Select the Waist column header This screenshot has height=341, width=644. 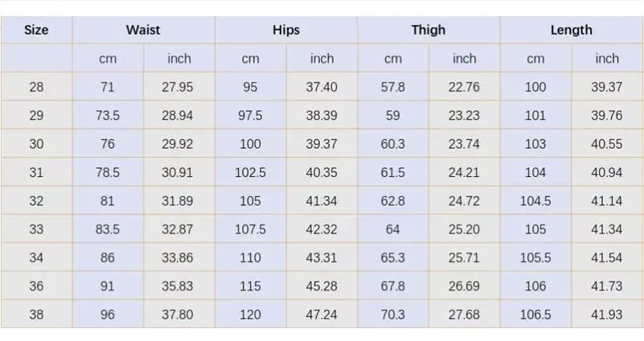point(143,31)
